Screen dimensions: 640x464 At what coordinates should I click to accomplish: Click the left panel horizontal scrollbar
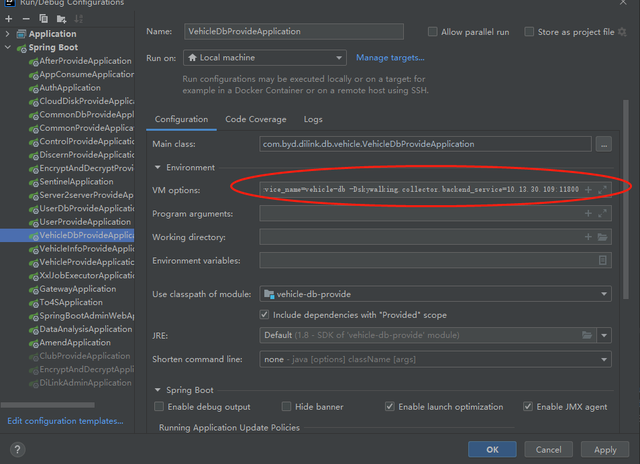click(48, 405)
